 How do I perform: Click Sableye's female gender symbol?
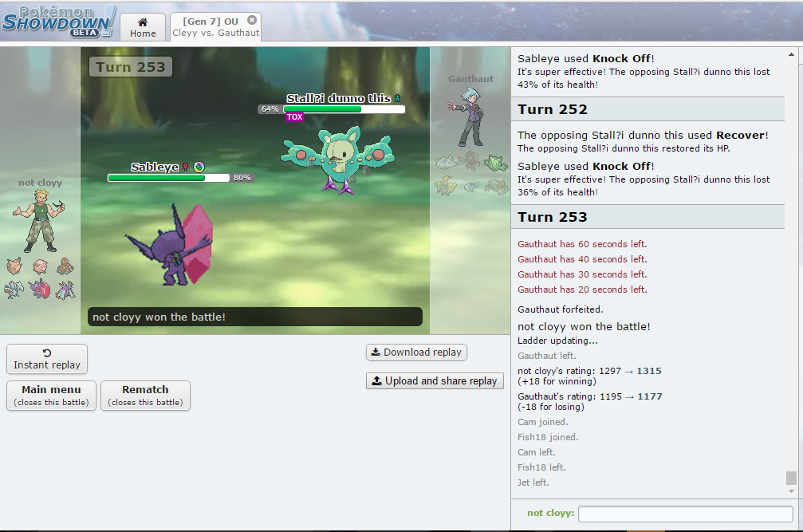coord(185,167)
